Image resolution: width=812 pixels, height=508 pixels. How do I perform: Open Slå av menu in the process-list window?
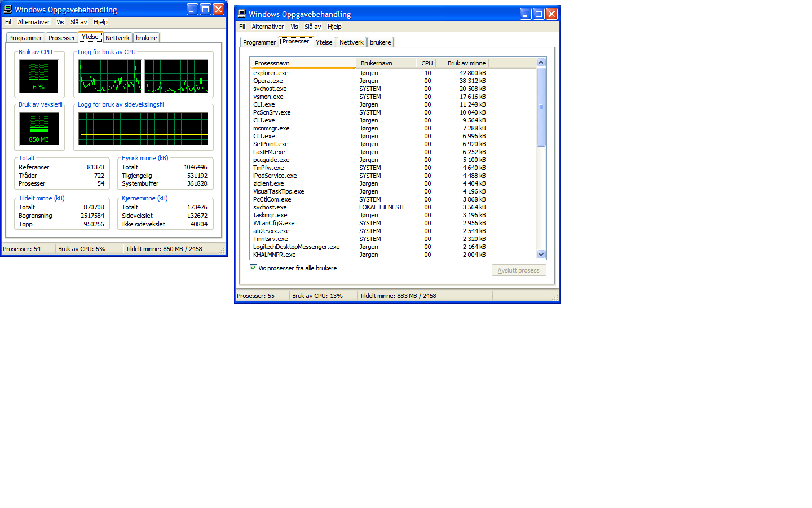[x=313, y=27]
